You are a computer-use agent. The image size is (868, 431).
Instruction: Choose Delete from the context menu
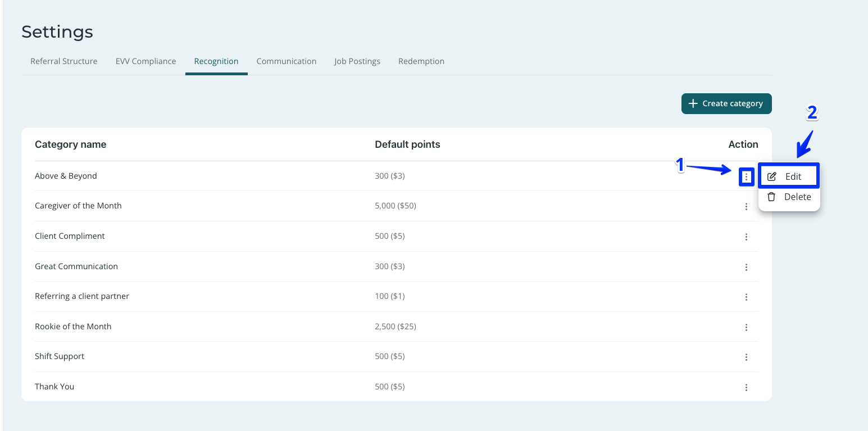(789, 197)
